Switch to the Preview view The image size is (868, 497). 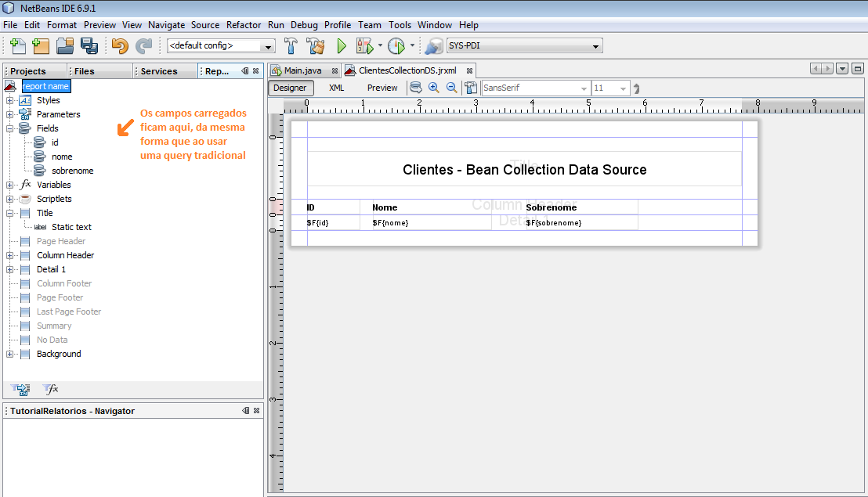tap(382, 88)
